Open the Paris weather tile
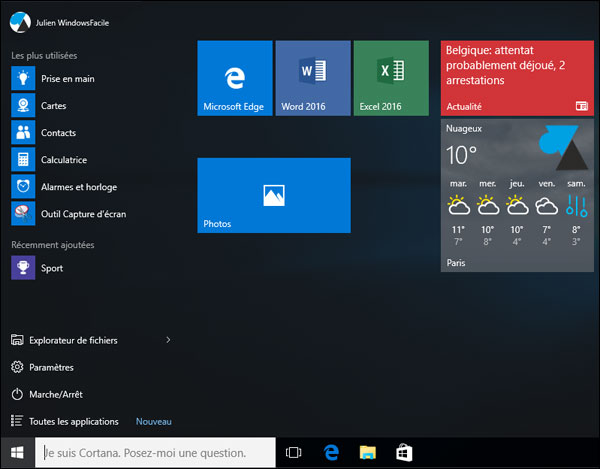The image size is (600, 469). click(517, 195)
